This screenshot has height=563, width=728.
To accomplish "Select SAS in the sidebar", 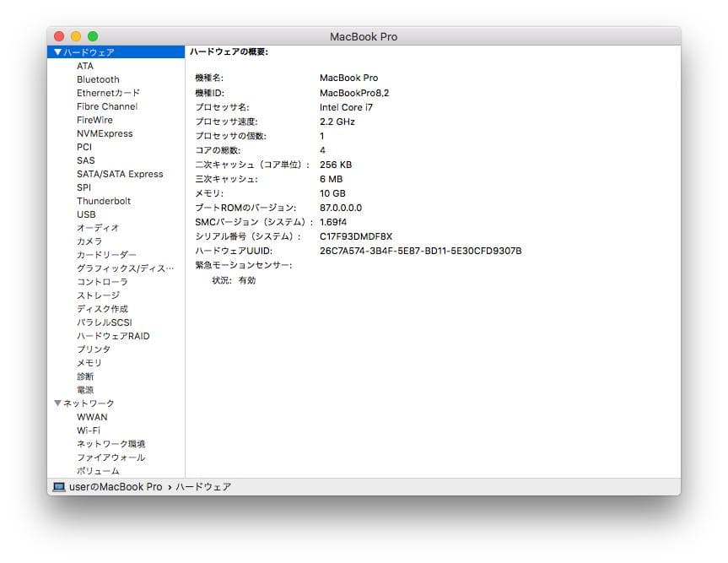I will 86,160.
